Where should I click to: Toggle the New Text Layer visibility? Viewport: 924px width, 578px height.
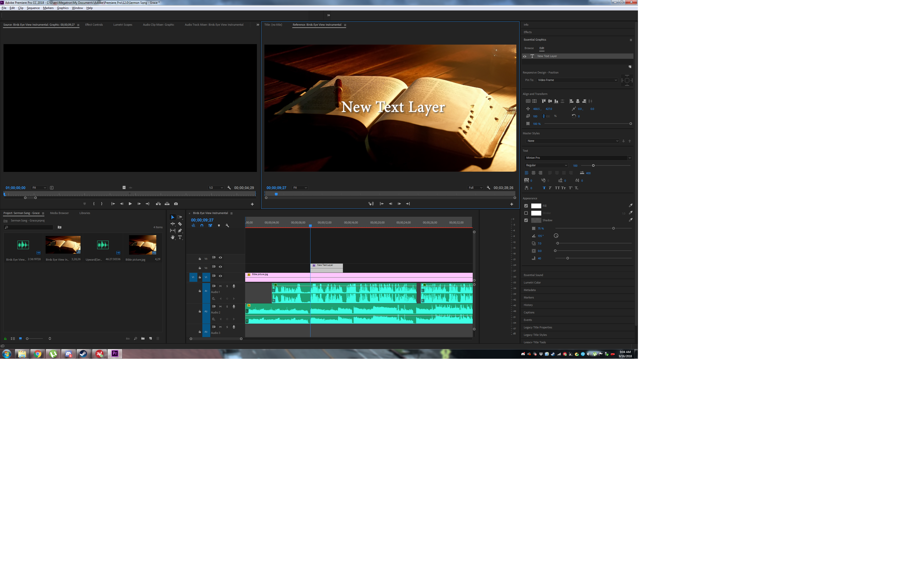point(525,56)
